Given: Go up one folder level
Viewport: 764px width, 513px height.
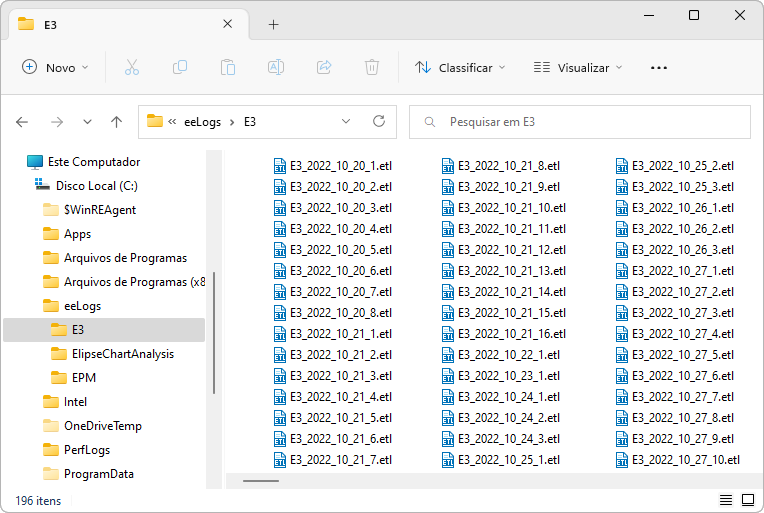Looking at the screenshot, I should pyautogui.click(x=116, y=121).
